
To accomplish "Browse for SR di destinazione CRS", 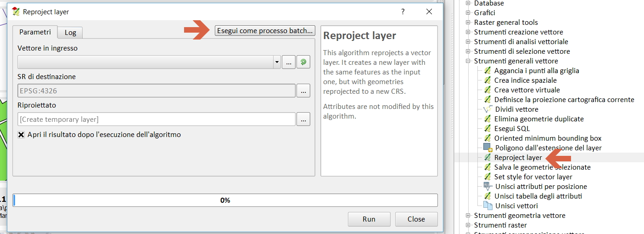I will pyautogui.click(x=303, y=91).
